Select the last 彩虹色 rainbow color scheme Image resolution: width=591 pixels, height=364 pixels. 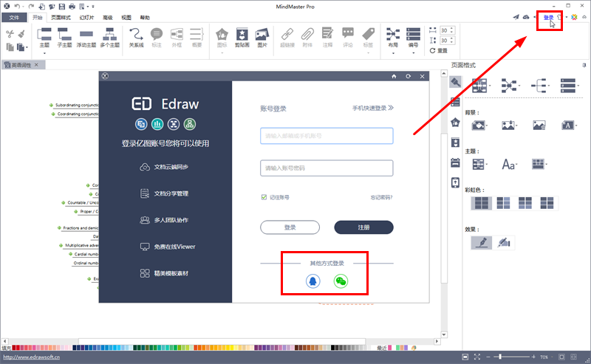coord(547,203)
